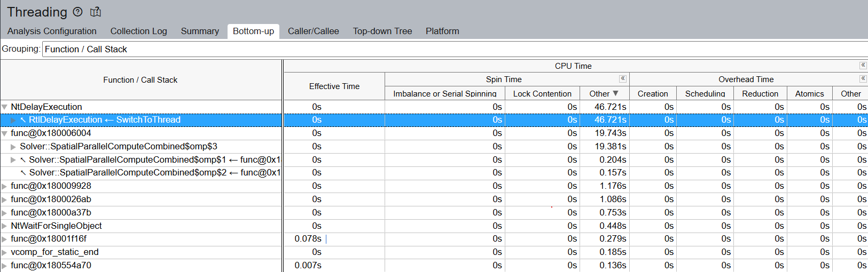Image resolution: width=868 pixels, height=272 pixels.
Task: Collapse the Overhead Time column group
Action: click(863, 78)
